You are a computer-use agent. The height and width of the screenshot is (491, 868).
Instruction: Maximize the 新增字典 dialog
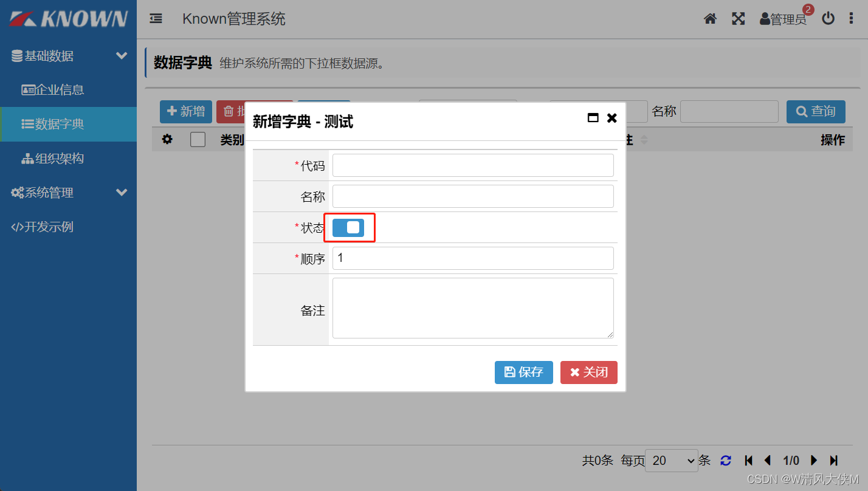pyautogui.click(x=593, y=118)
